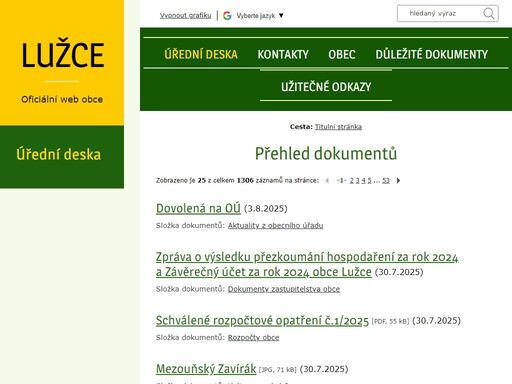Viewport: 512px width, 384px height.
Task: Click Vypnout grafiku link
Action: coord(185,16)
